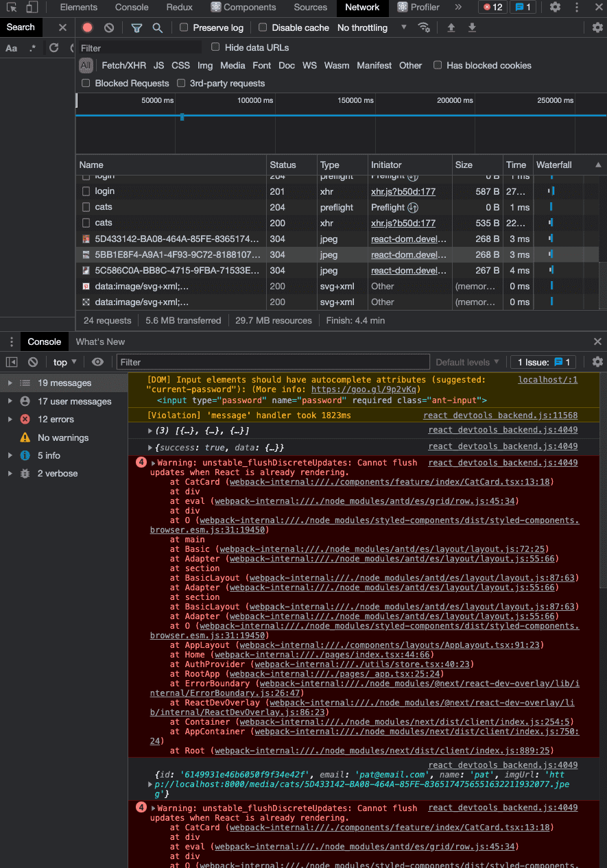Click the import HAR upload icon

pos(451,28)
